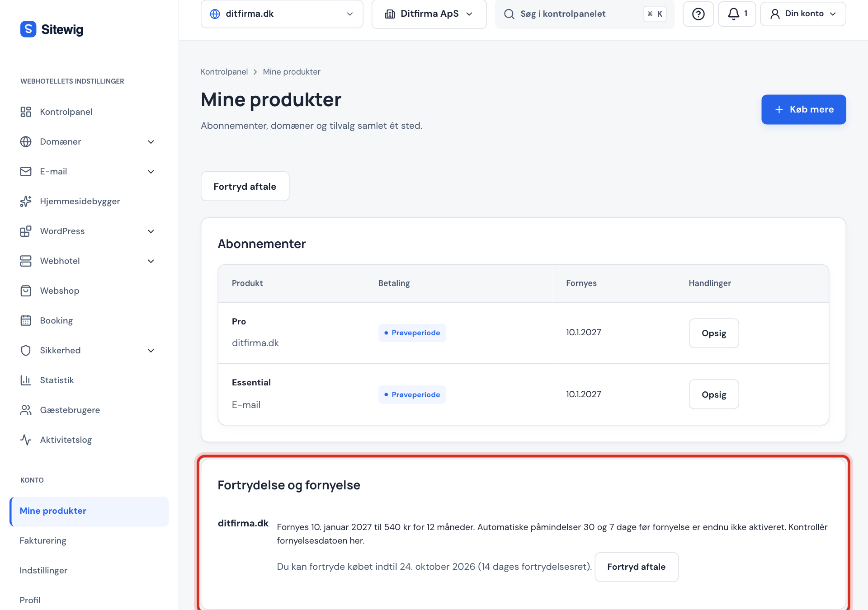The height and width of the screenshot is (610, 868).
Task: Click the Køb mere button
Action: coord(803,109)
